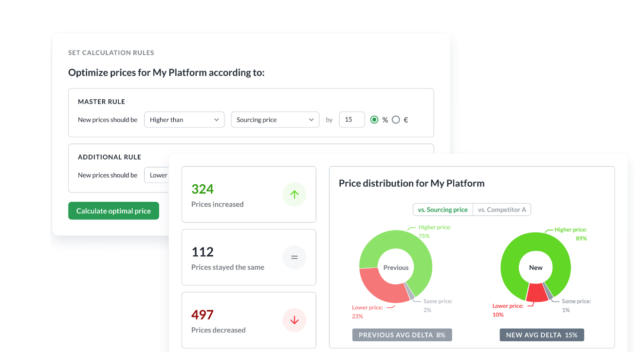Open the Higher than dropdown
644x352 pixels.
(x=184, y=119)
